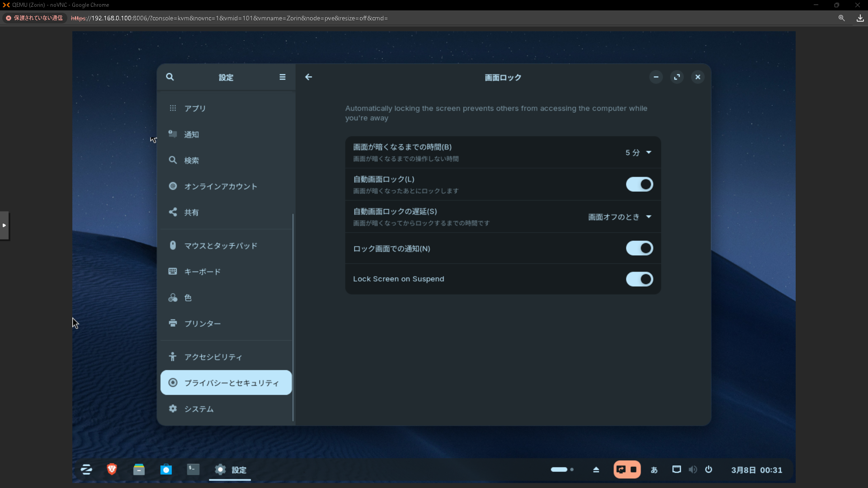Open the あ input method menu

pos(654,469)
